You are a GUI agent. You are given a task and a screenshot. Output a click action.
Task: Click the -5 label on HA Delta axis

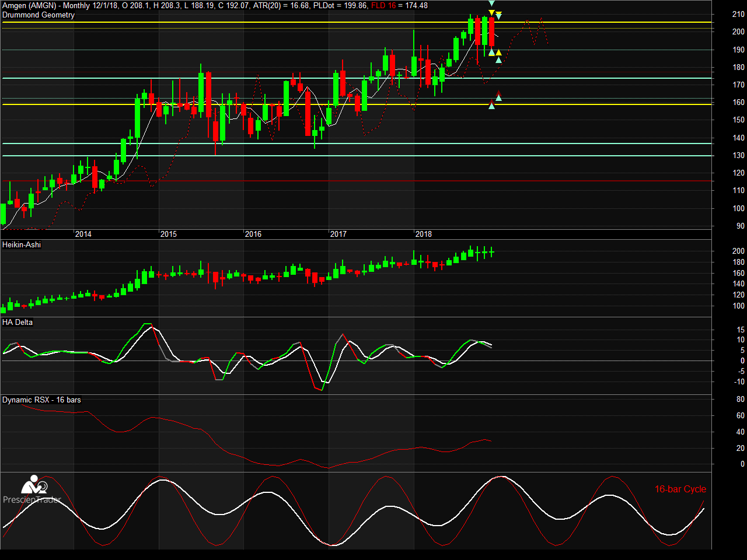point(741,371)
